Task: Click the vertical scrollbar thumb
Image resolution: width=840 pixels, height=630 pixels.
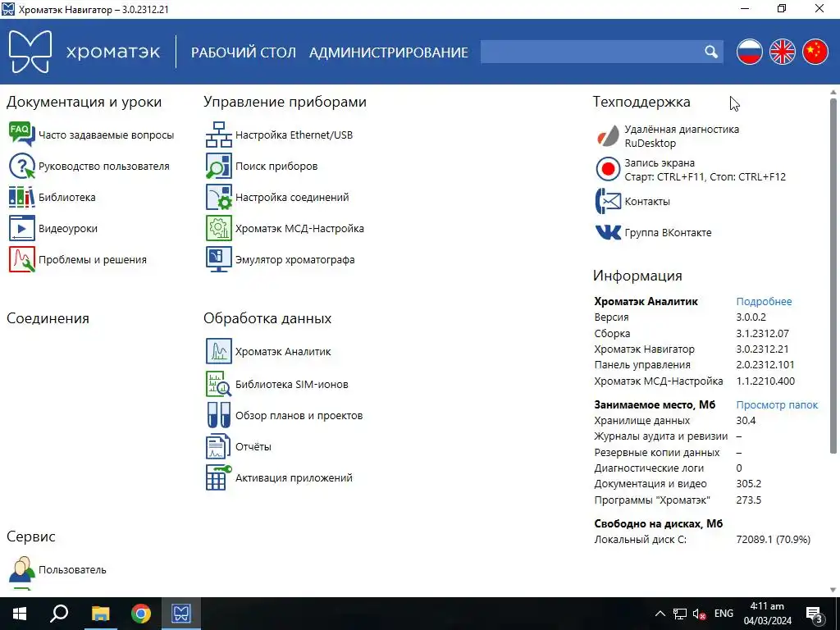Action: pos(833,276)
